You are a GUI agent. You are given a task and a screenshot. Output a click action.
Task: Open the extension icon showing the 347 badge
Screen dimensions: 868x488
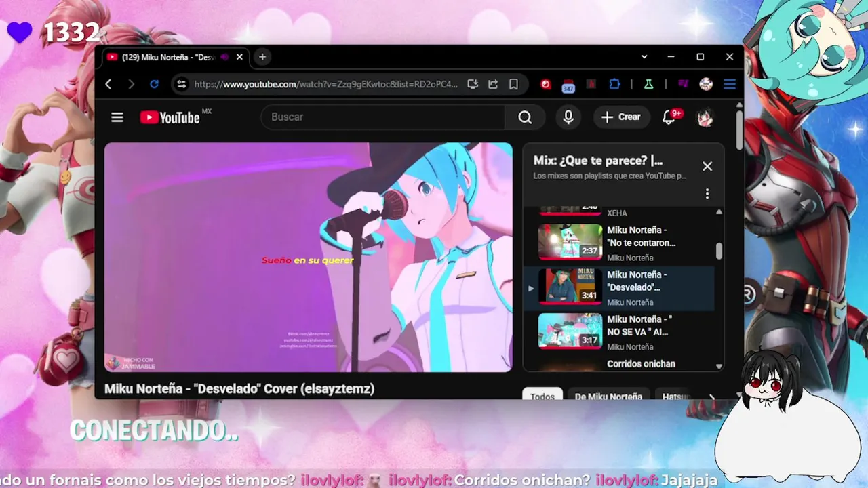[x=568, y=85]
